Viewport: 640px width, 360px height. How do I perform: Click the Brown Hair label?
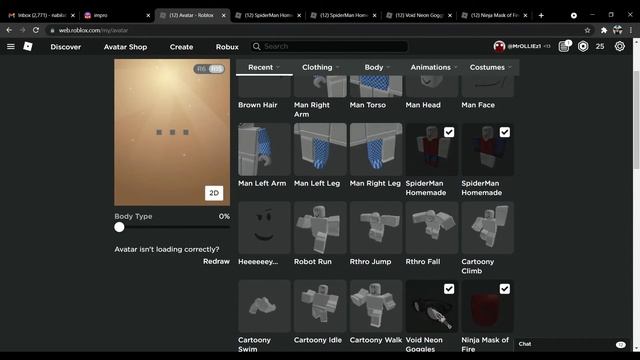(258, 105)
